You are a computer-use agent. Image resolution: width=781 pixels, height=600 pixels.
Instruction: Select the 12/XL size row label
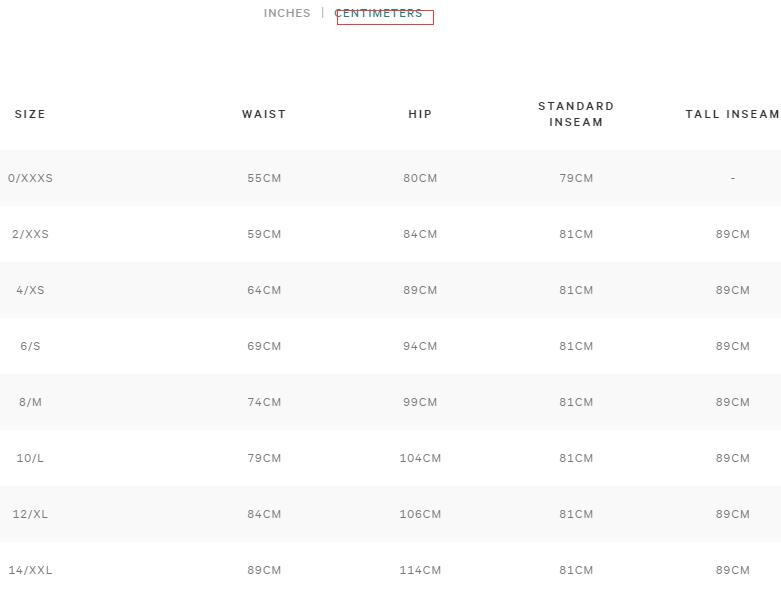pos(30,514)
